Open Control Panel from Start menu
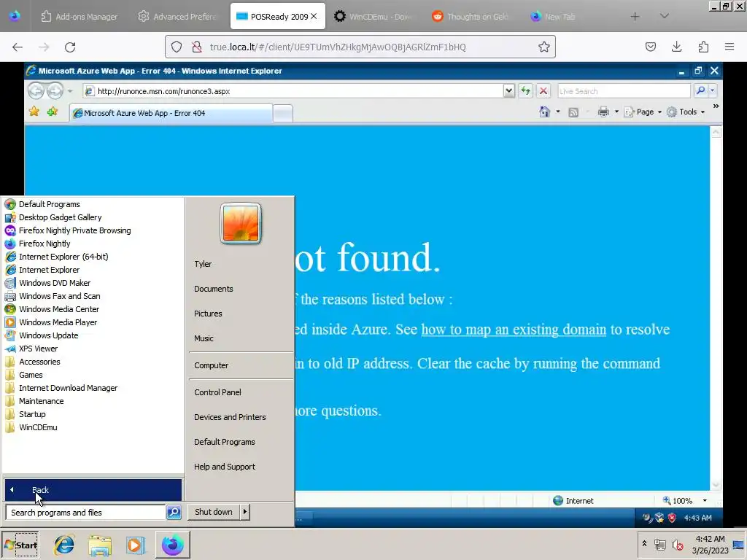The image size is (747, 560). [x=217, y=392]
